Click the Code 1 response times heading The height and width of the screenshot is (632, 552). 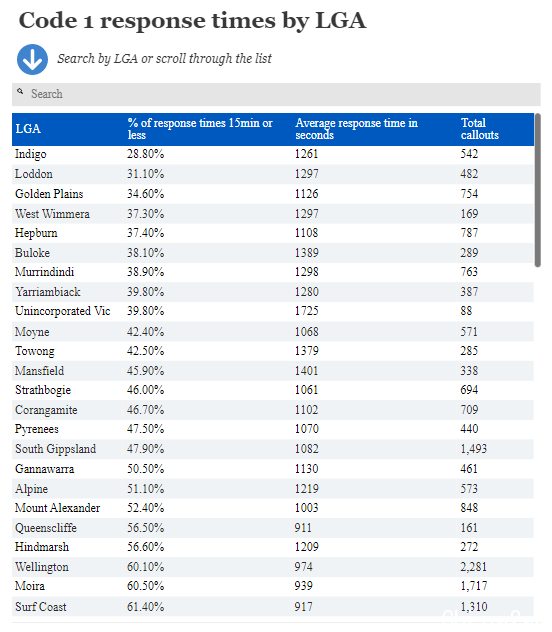pyautogui.click(x=192, y=21)
